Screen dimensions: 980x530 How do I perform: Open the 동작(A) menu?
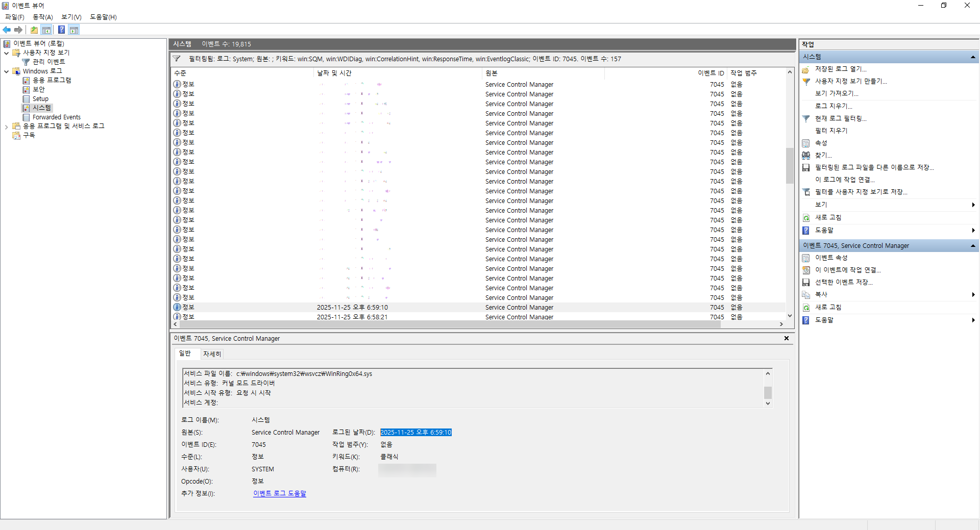click(x=43, y=17)
